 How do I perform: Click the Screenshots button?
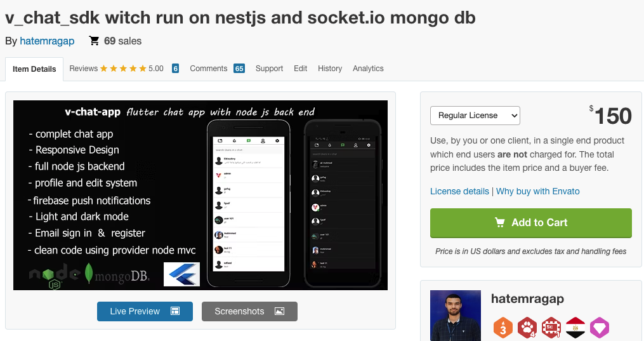click(x=249, y=311)
